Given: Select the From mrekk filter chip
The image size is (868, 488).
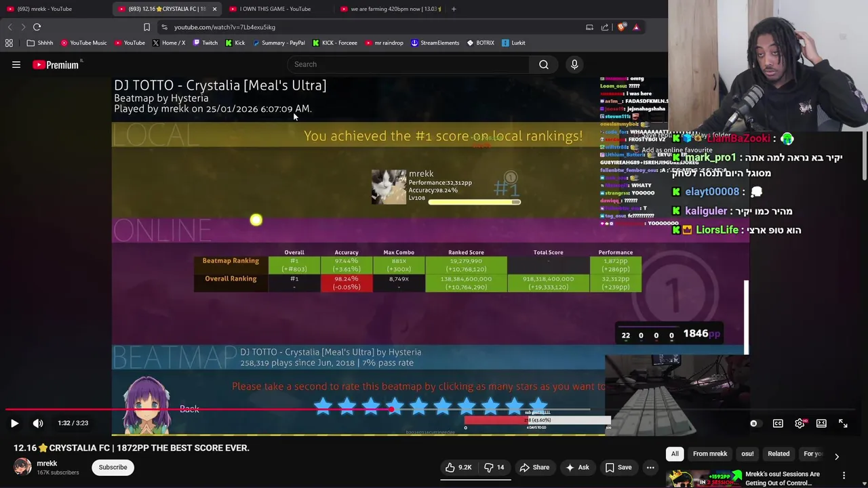Looking at the screenshot, I should tap(710, 453).
